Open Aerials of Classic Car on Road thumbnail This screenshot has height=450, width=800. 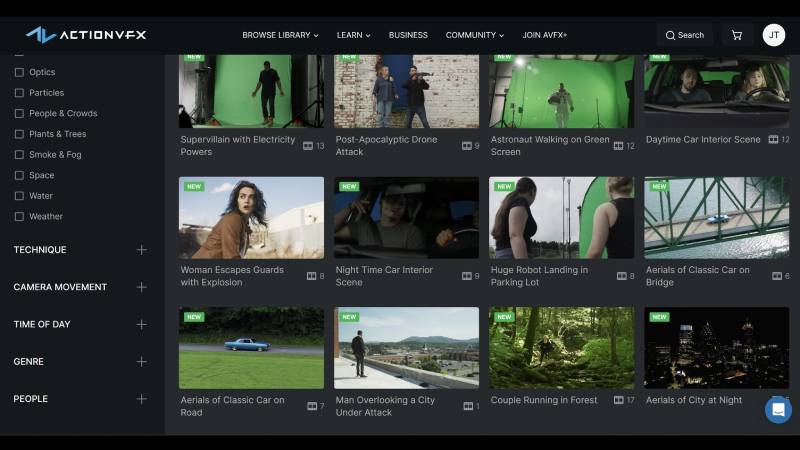pos(251,348)
